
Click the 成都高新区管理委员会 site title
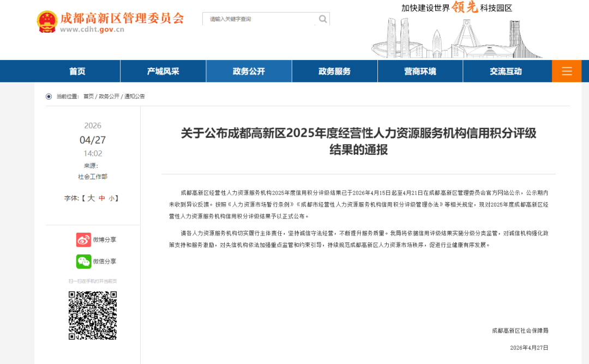coord(122,17)
